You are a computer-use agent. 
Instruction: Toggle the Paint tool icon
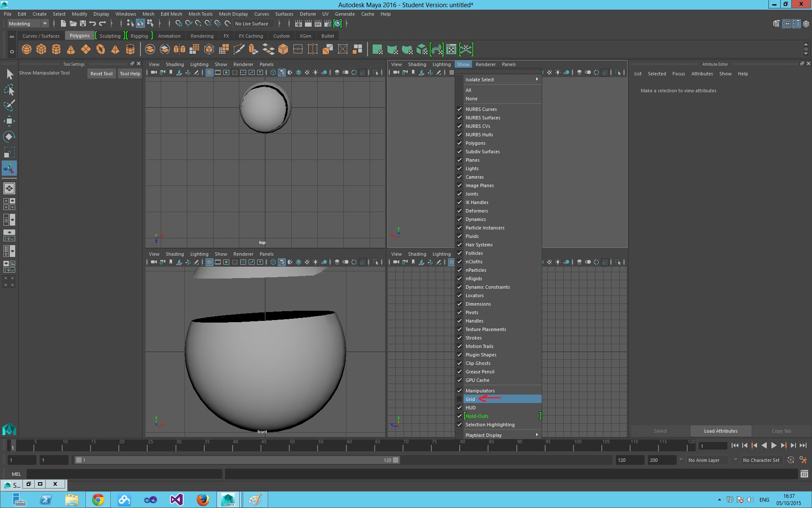click(x=9, y=104)
